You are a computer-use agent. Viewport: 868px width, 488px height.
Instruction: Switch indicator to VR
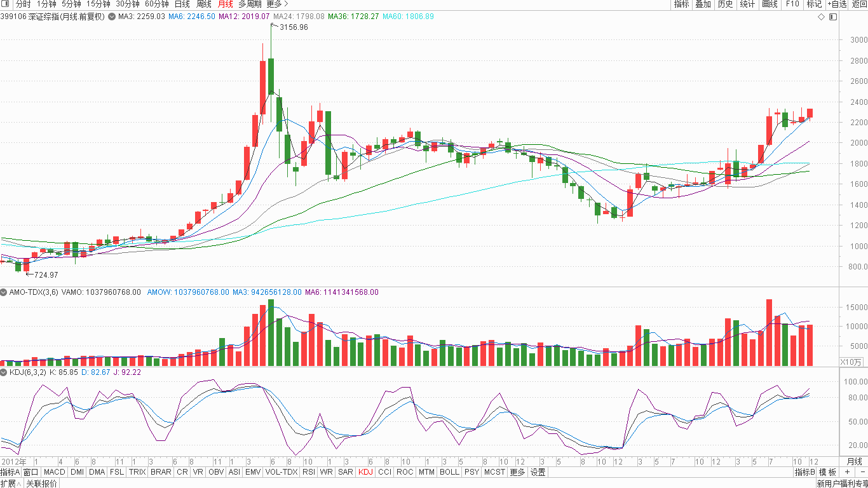[x=198, y=472]
